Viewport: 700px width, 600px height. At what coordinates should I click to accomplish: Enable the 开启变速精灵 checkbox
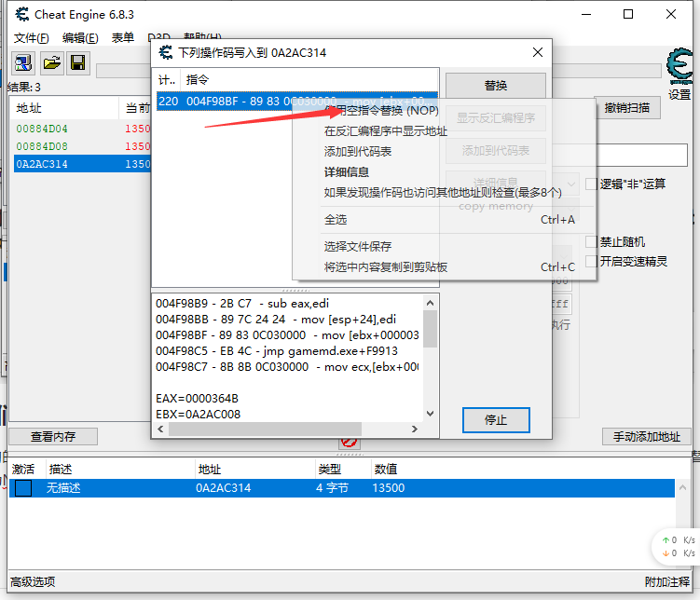(x=591, y=262)
